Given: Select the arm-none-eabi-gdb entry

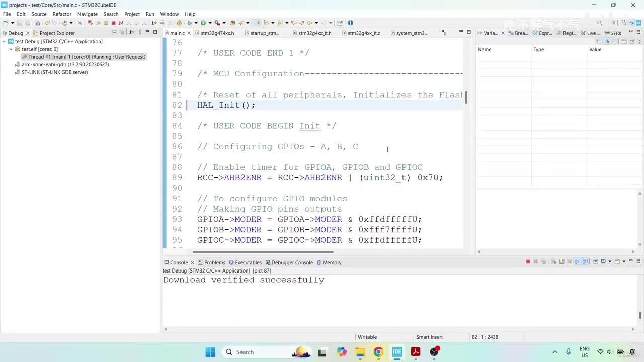Looking at the screenshot, I should pos(61,65).
